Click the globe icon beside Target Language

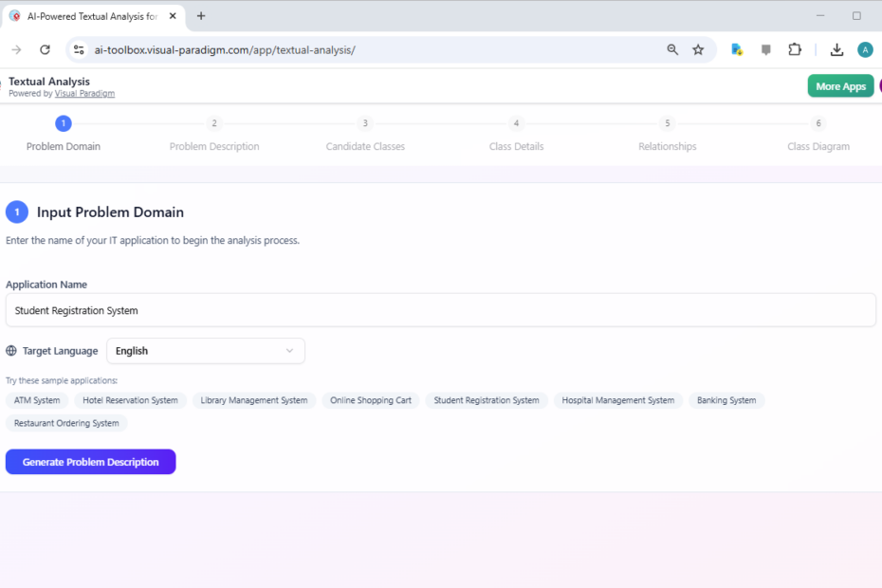[x=11, y=350]
